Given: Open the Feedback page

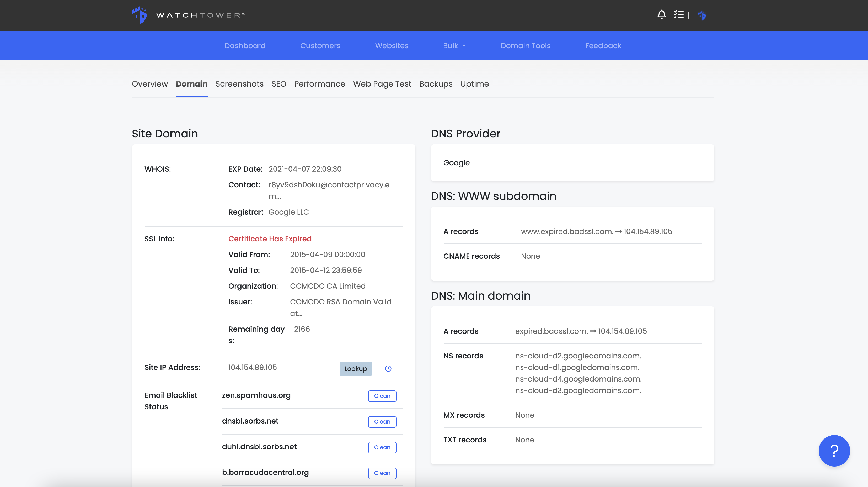Looking at the screenshot, I should (x=603, y=46).
